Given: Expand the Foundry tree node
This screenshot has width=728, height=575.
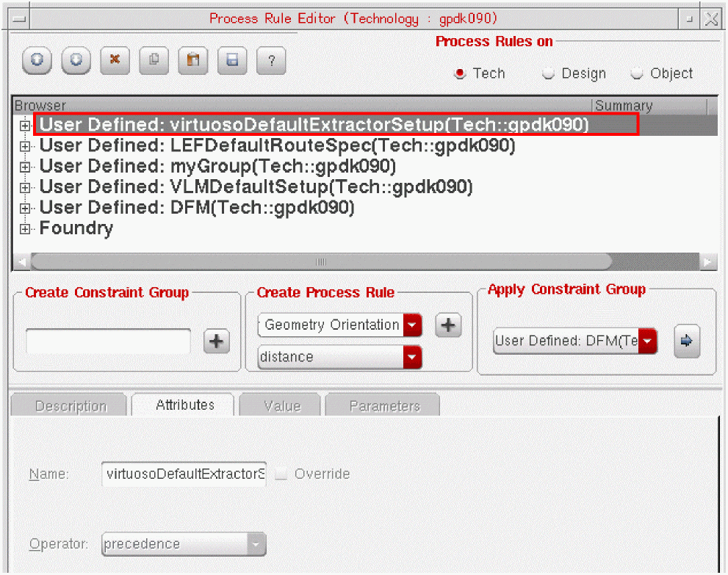Looking at the screenshot, I should tap(25, 229).
